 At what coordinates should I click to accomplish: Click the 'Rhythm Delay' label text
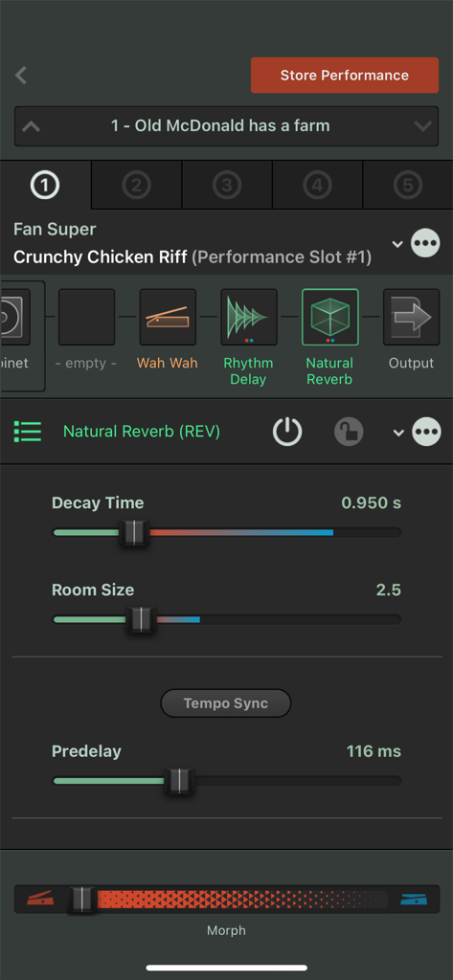click(248, 371)
